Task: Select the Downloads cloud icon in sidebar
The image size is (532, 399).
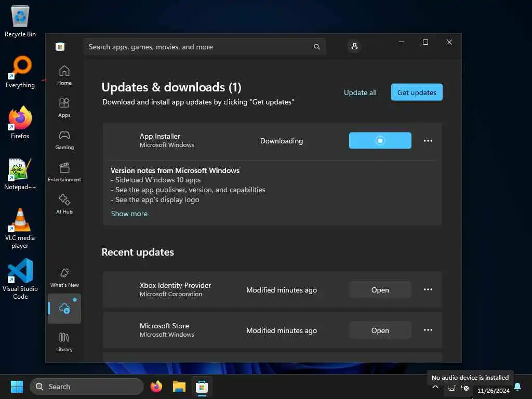Action: (64, 309)
